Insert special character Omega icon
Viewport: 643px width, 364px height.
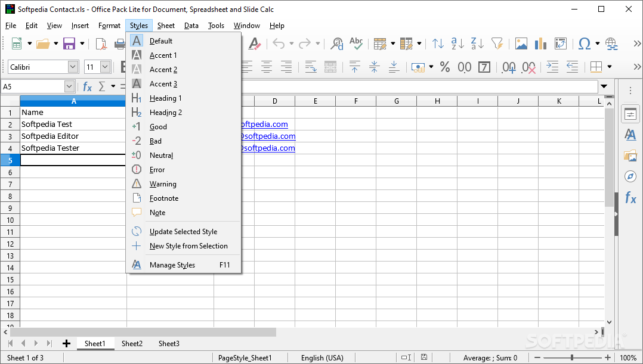pyautogui.click(x=585, y=43)
